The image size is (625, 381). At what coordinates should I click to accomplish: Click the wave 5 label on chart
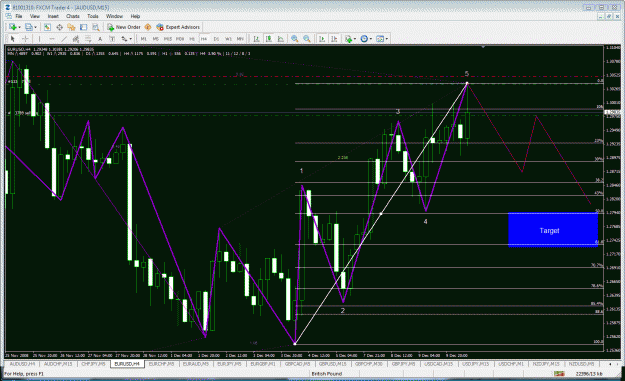[x=467, y=74]
